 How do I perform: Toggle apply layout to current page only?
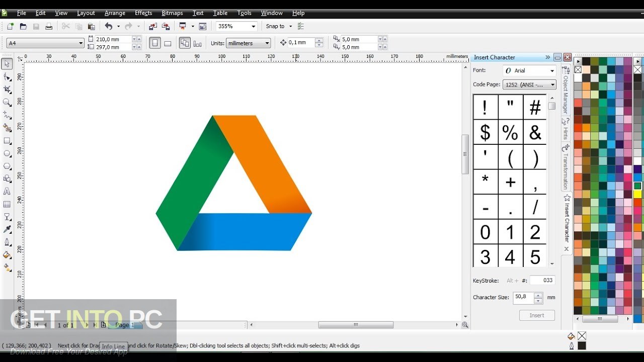click(x=197, y=43)
